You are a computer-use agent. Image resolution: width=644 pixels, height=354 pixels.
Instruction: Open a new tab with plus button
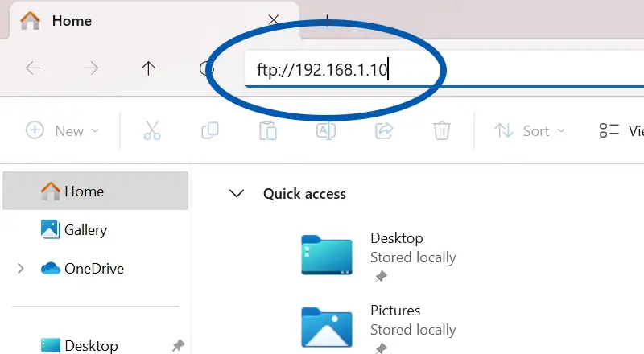[327, 20]
